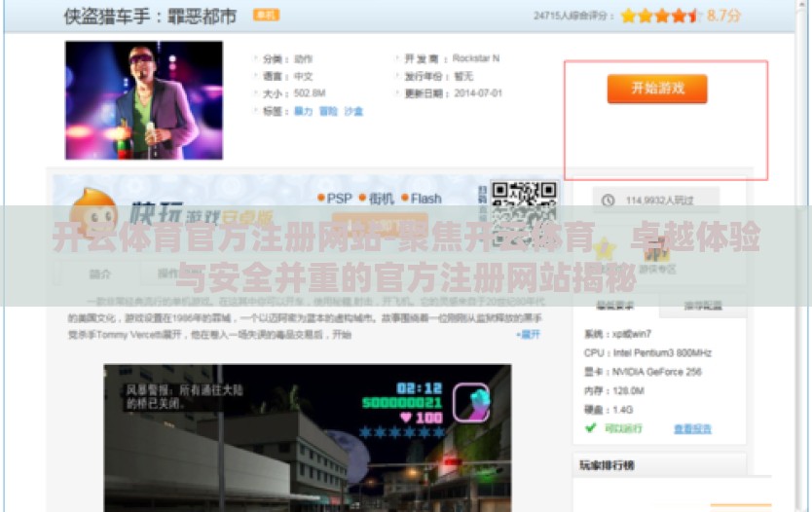Screen dimensions: 812x512
Task: Click the orange tag beside the game title
Action: [x=266, y=15]
